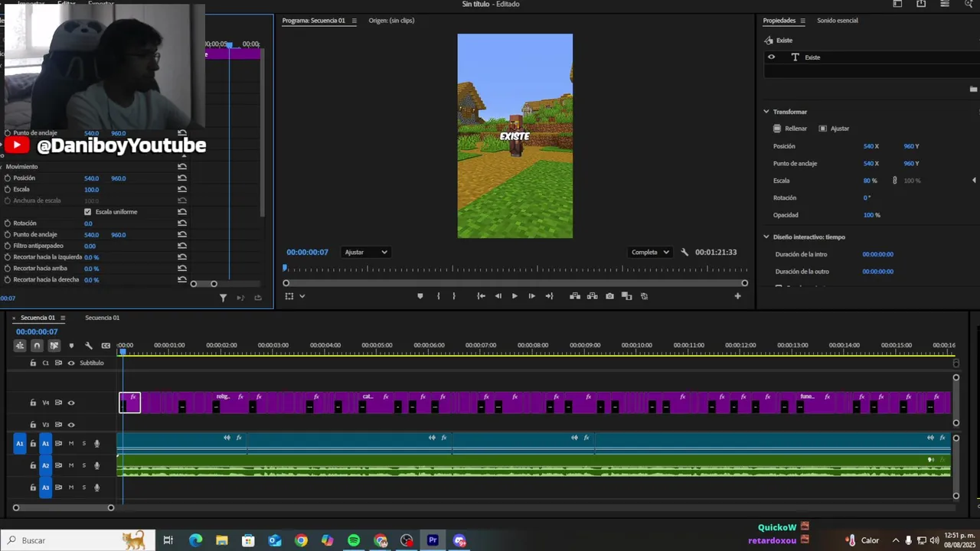The width and height of the screenshot is (980, 551).
Task: Step forward one frame in Program monitor
Action: [532, 296]
